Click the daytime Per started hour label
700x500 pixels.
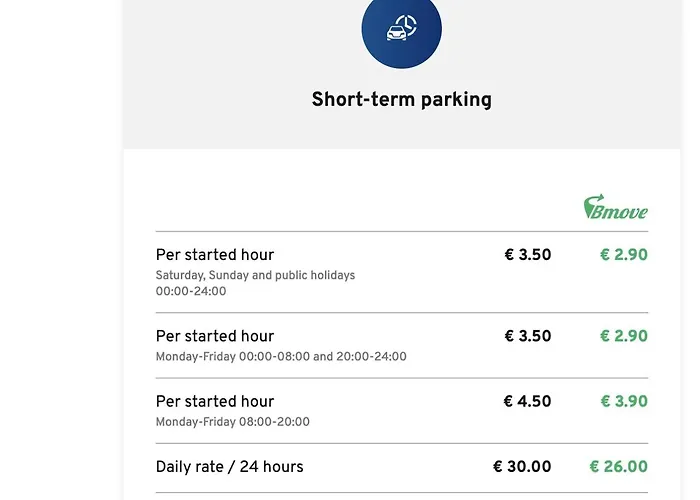pos(215,401)
